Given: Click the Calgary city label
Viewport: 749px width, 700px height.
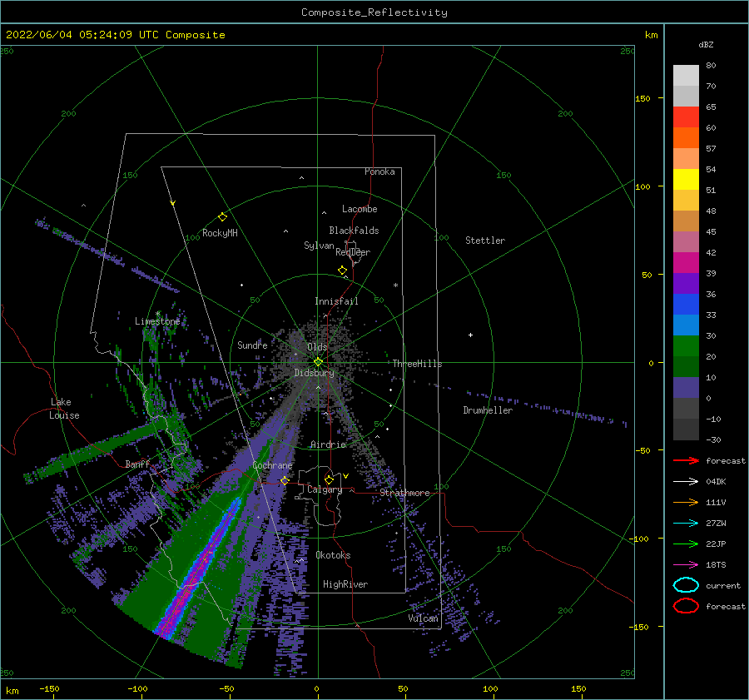Looking at the screenshot, I should point(325,489).
